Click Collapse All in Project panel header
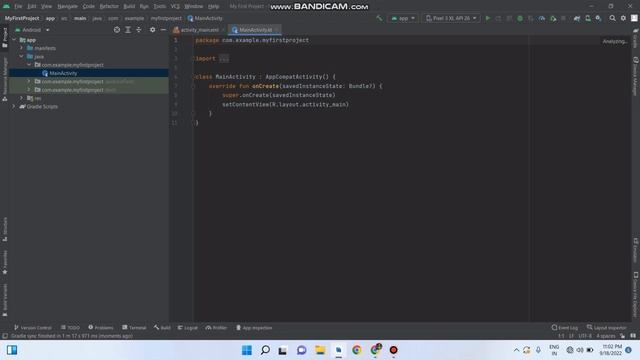The width and height of the screenshot is (640, 360). tap(139, 30)
